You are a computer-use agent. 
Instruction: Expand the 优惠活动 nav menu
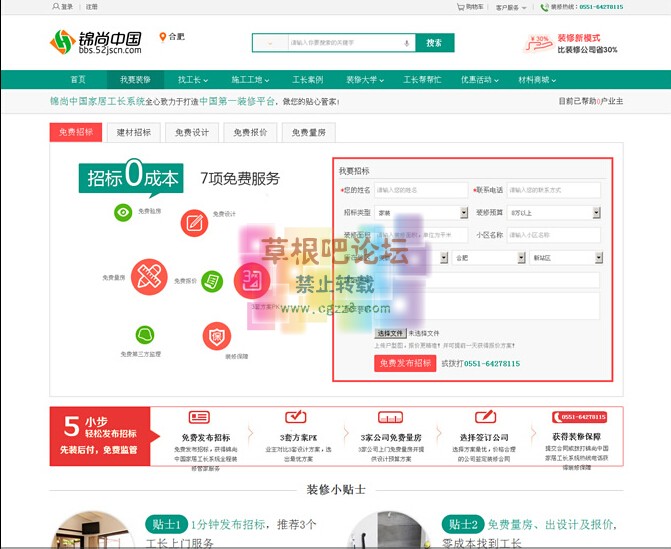click(x=479, y=80)
